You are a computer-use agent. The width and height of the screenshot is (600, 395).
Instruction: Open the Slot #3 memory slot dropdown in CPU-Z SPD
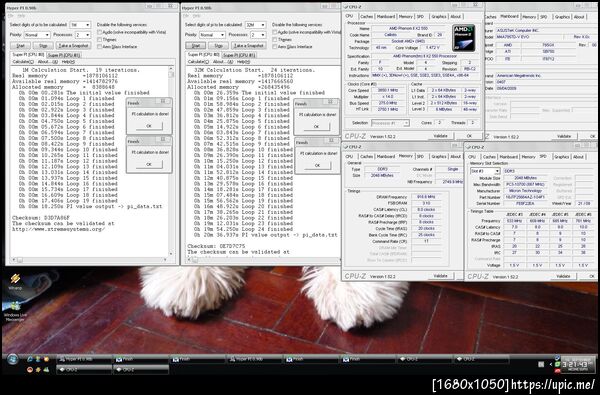tap(485, 171)
